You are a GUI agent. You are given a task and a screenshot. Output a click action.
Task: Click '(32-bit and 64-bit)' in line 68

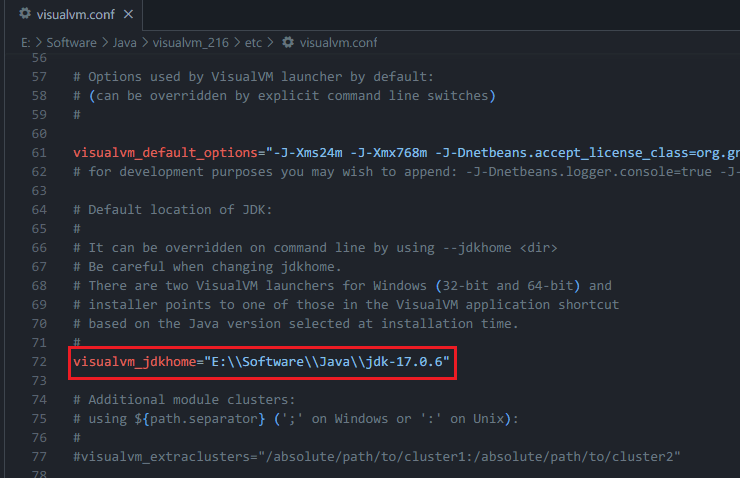(508, 286)
